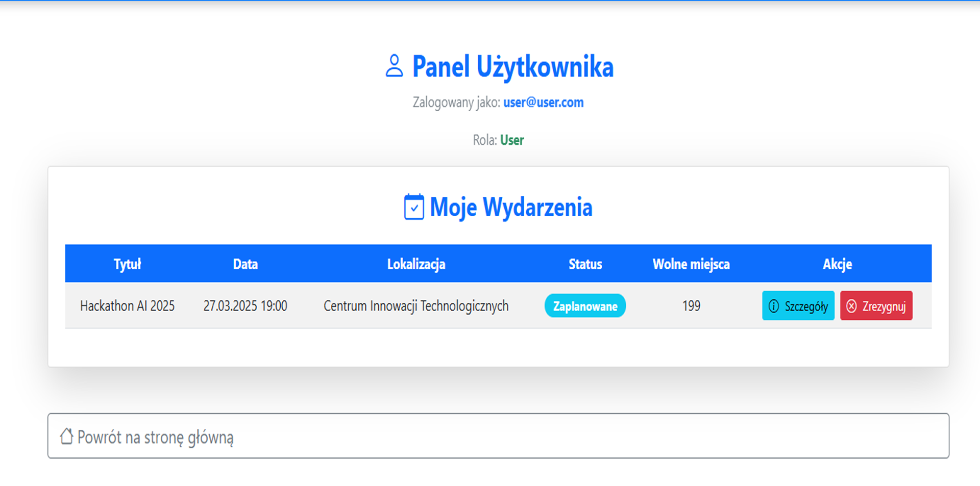The height and width of the screenshot is (486, 980).
Task: Click the 199 free places value
Action: click(691, 306)
